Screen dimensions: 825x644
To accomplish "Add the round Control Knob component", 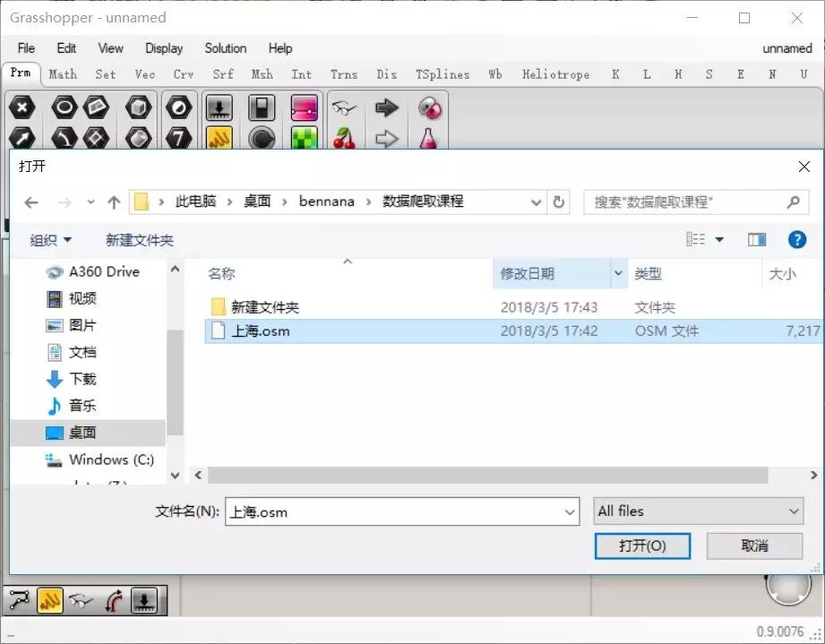I will 262,138.
